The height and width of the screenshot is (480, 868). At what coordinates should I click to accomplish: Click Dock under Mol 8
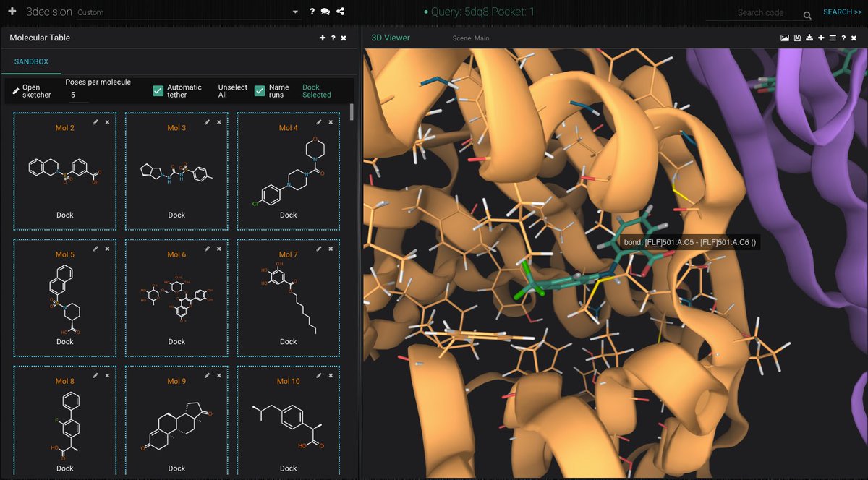65,468
